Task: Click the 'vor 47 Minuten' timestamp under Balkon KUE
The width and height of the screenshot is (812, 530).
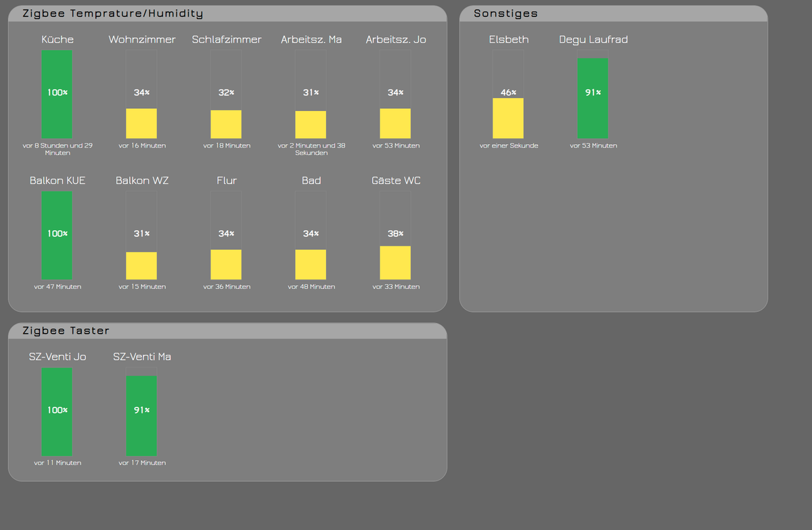Action: pos(57,286)
